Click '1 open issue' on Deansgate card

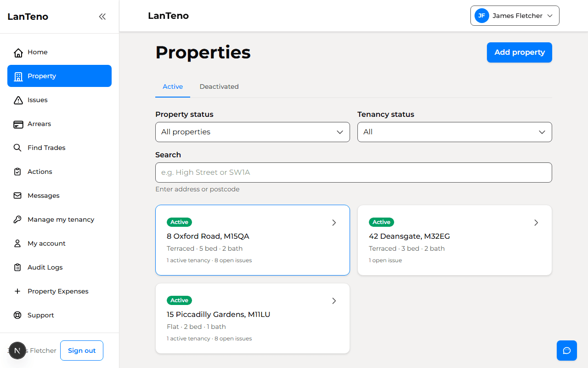coord(385,260)
